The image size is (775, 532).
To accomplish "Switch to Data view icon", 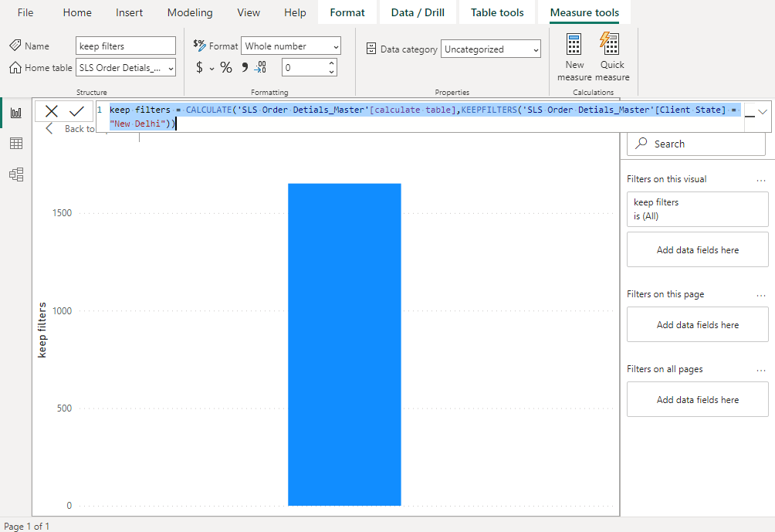I will [15, 144].
